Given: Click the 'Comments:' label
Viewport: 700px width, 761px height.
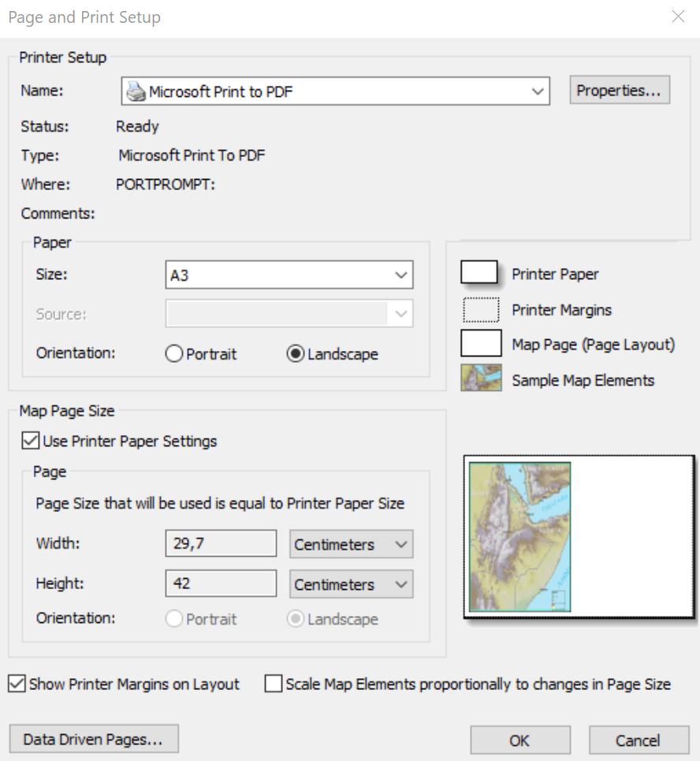Looking at the screenshot, I should 58,214.
